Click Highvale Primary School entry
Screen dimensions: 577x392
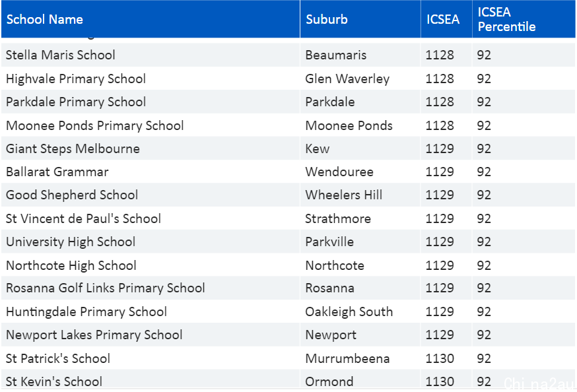(x=76, y=79)
